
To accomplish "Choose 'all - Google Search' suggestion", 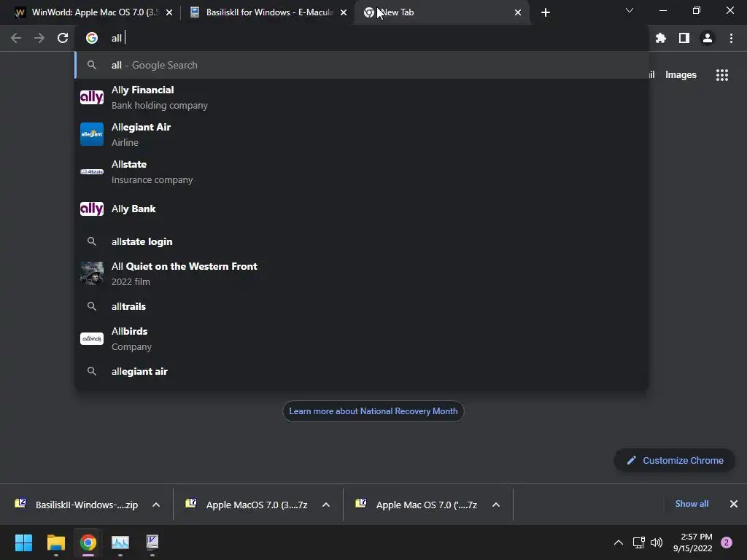I will (362, 65).
